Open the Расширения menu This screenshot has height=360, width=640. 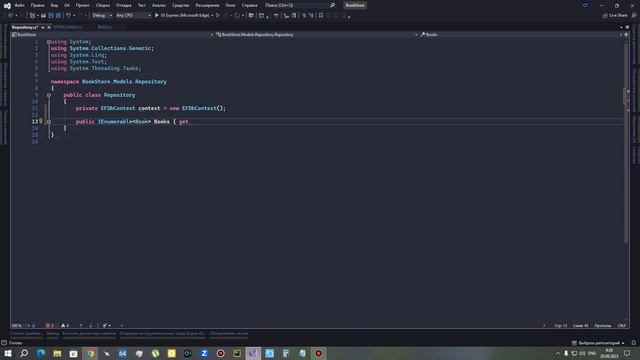(x=207, y=5)
